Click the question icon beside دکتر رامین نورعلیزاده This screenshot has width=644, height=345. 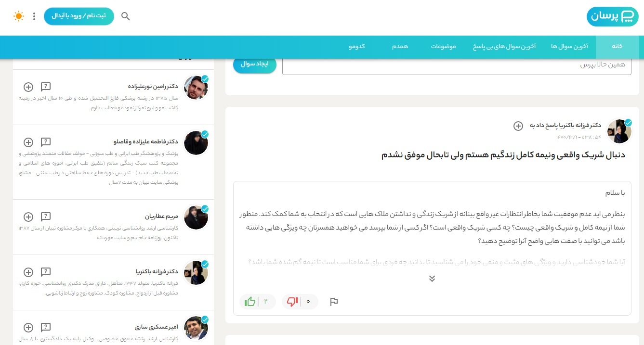click(x=46, y=87)
